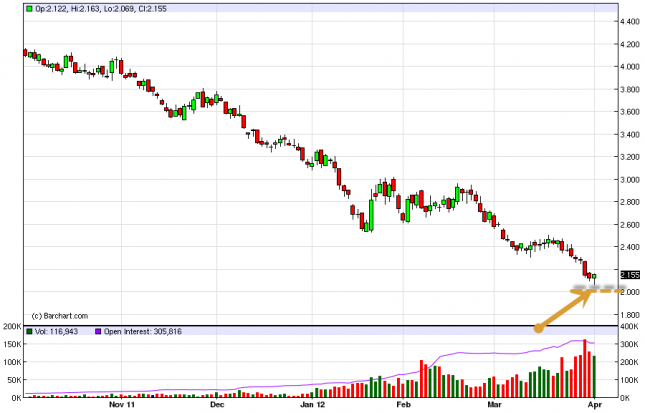Image resolution: width=645 pixels, height=413 pixels.
Task: Click the 400K open interest axis label
Action: [x=629, y=327]
